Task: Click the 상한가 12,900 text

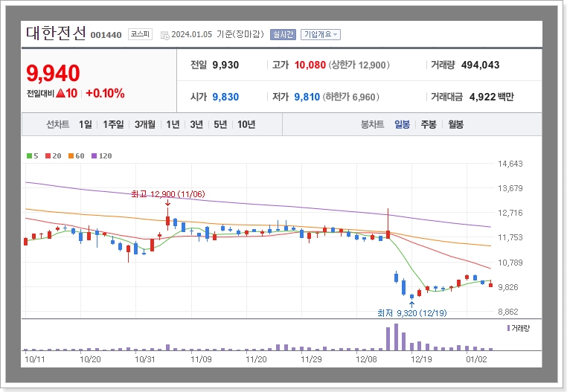Action: click(x=361, y=65)
